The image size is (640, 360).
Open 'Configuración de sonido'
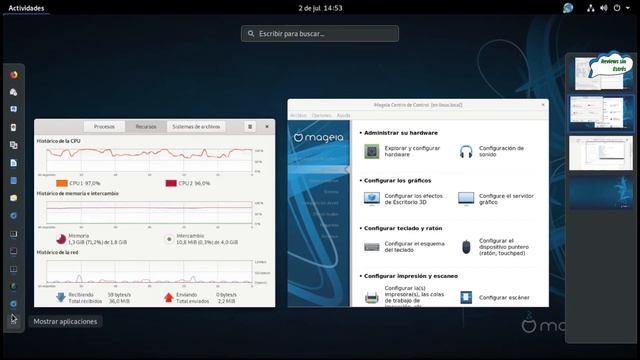tap(501, 151)
